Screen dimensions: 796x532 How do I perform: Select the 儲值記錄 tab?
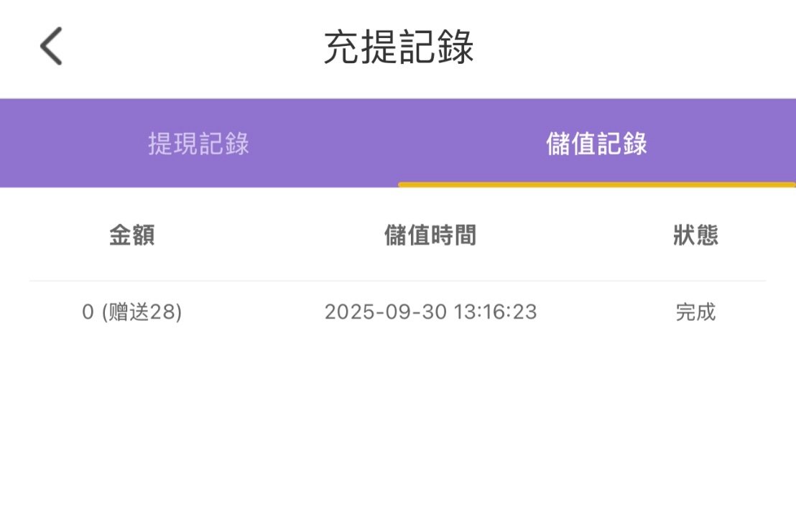(596, 144)
